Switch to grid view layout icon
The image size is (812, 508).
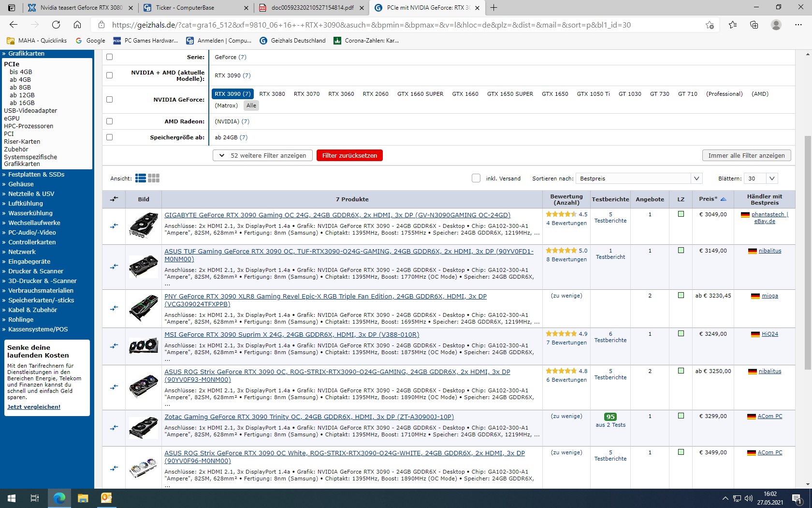pyautogui.click(x=154, y=178)
